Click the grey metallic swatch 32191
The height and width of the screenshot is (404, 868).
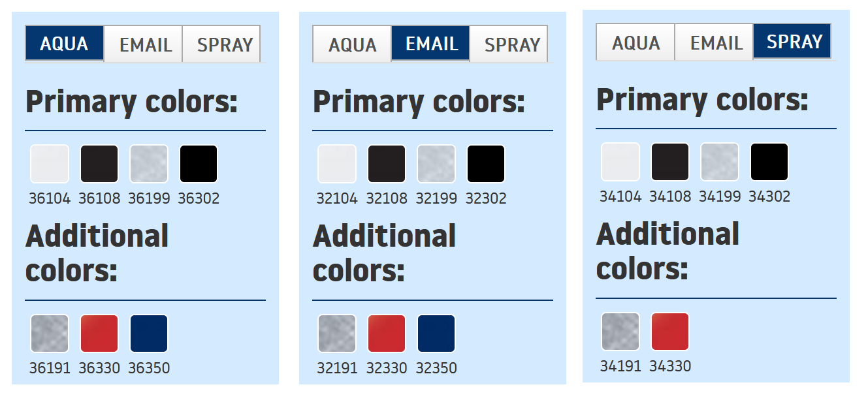pyautogui.click(x=337, y=334)
